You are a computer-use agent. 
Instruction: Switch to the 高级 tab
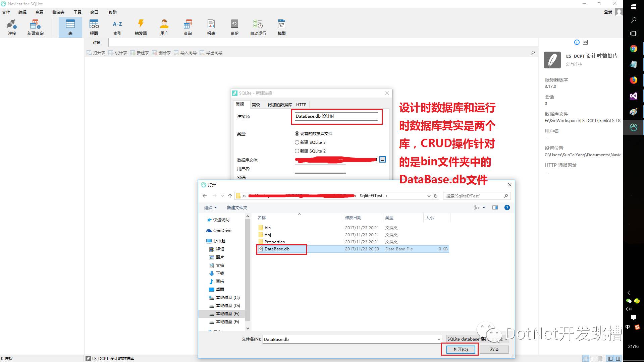[x=256, y=105]
